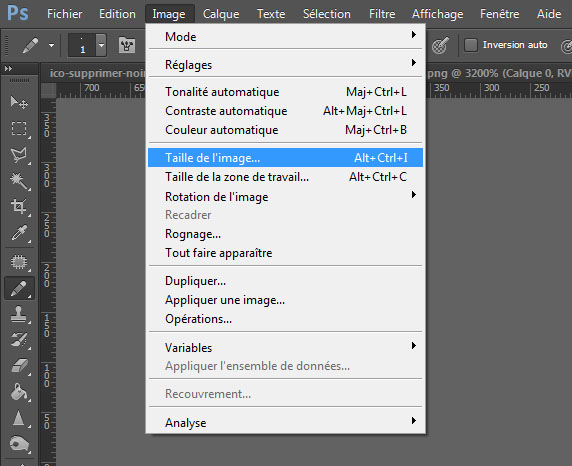
Task: Open the Texte menu
Action: click(x=271, y=14)
